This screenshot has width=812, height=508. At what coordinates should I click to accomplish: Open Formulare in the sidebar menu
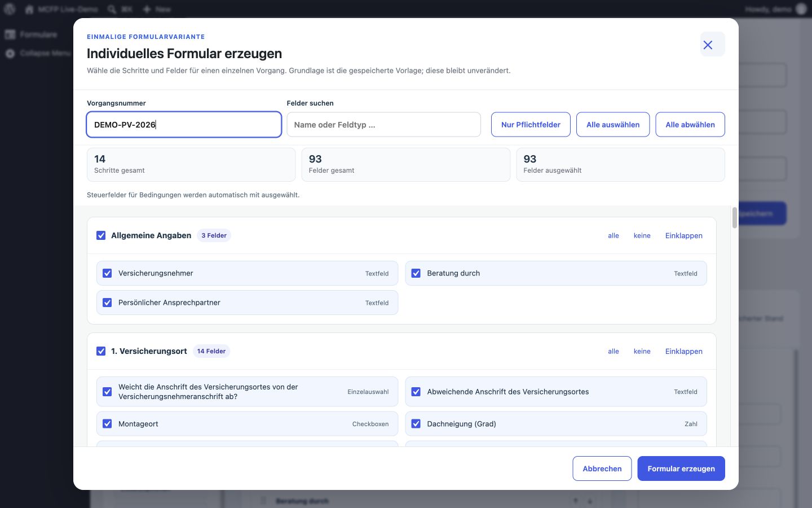click(x=38, y=34)
